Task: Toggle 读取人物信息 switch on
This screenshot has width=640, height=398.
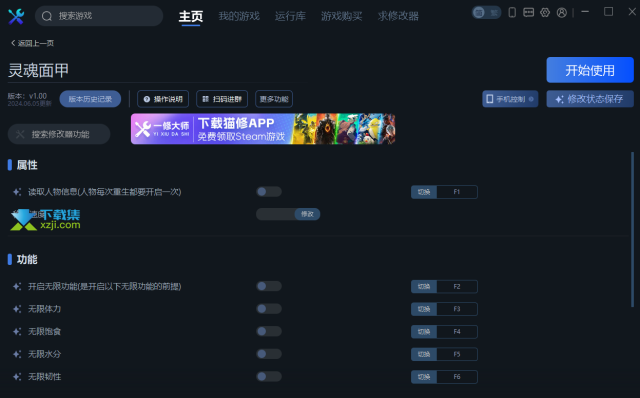Action: tap(269, 191)
